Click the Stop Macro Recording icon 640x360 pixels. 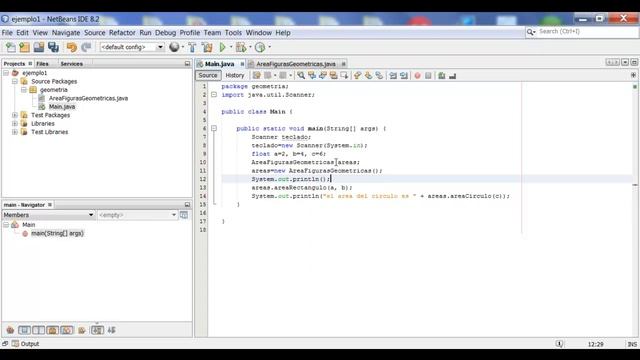click(428, 76)
